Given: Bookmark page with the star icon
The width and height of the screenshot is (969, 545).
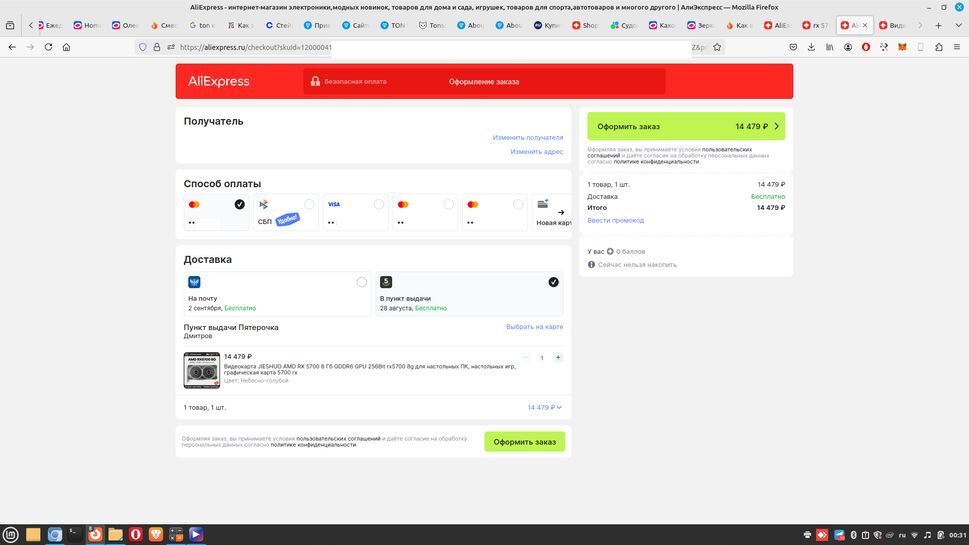Looking at the screenshot, I should [x=717, y=47].
